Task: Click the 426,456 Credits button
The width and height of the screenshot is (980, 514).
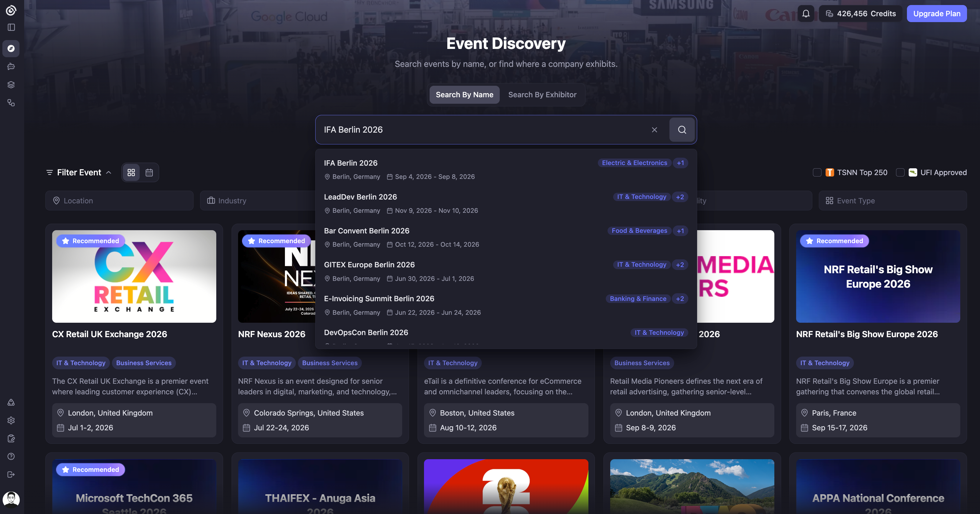Action: (861, 14)
